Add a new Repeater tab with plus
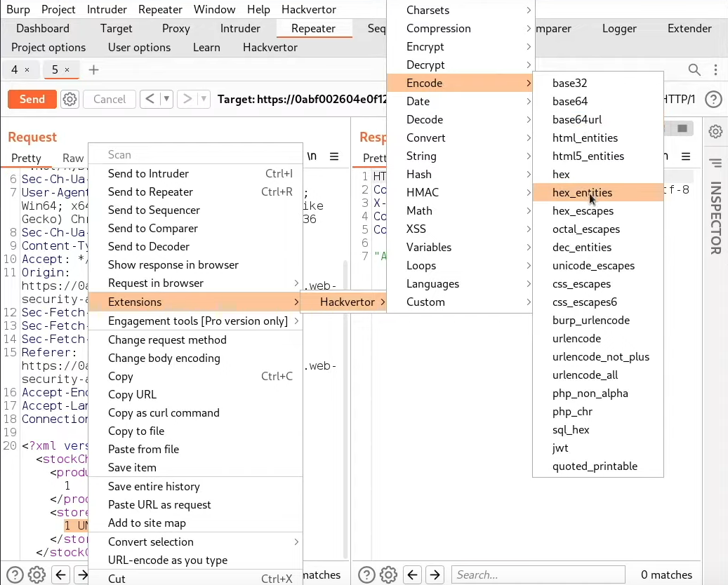This screenshot has width=728, height=585. (93, 69)
